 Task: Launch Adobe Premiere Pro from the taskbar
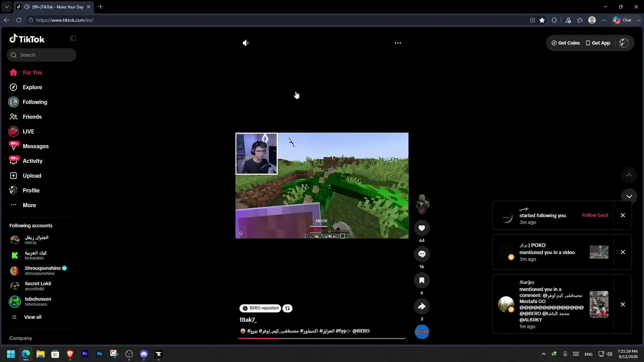tap(85, 354)
